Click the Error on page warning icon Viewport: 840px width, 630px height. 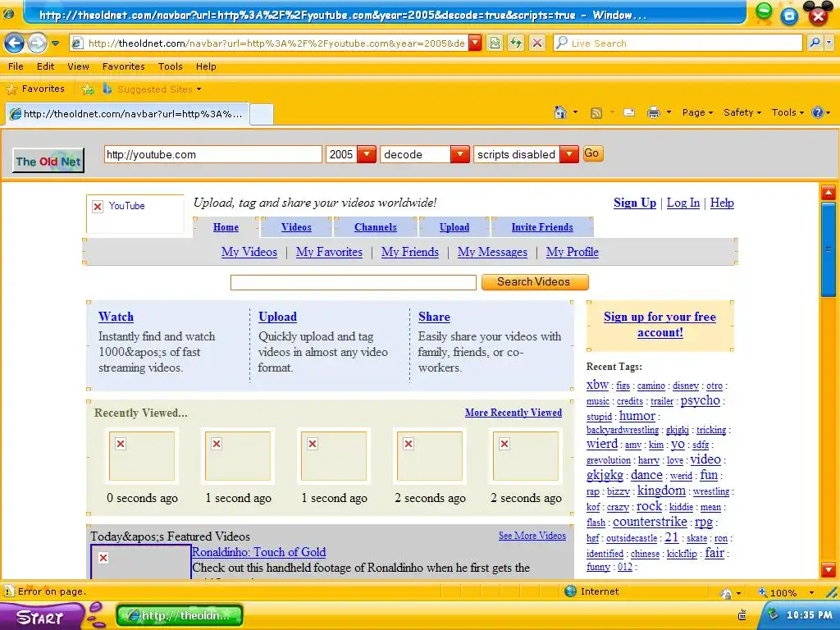click(9, 591)
